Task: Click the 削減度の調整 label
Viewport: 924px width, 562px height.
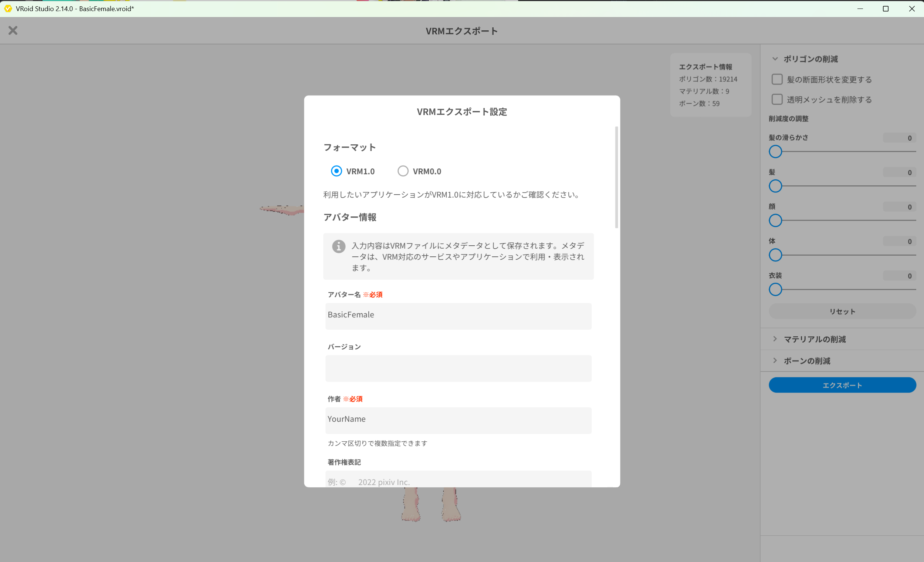Action: [789, 118]
